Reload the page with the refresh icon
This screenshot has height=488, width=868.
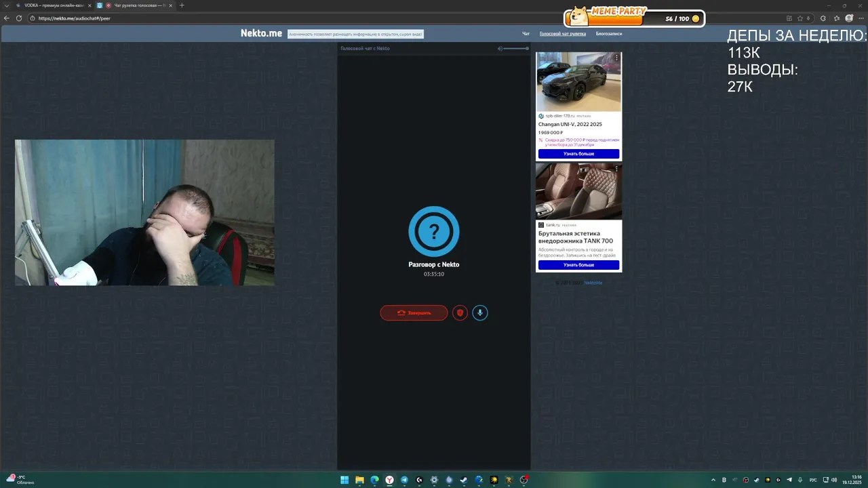[x=19, y=18]
